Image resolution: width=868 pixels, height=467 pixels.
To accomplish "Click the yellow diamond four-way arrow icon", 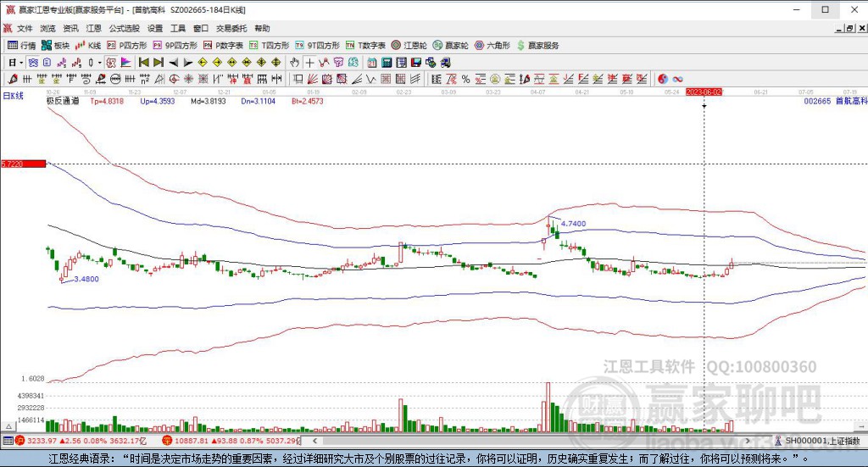I will [x=275, y=63].
